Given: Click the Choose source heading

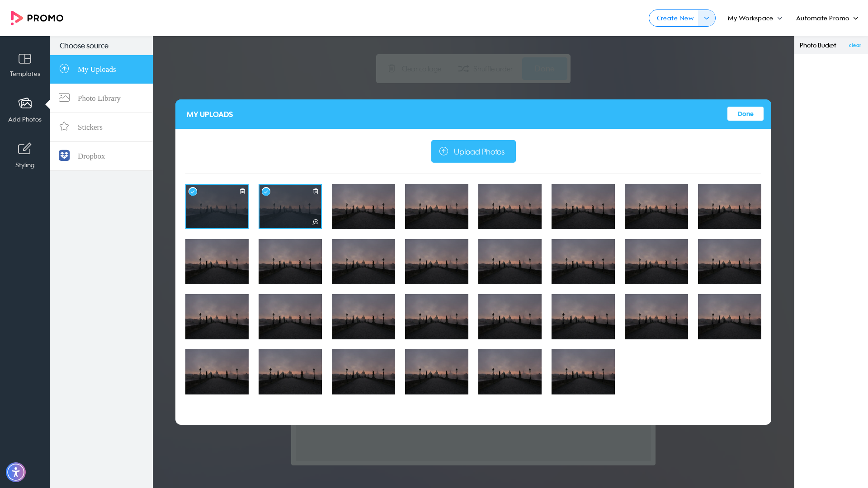Looking at the screenshot, I should tap(84, 46).
